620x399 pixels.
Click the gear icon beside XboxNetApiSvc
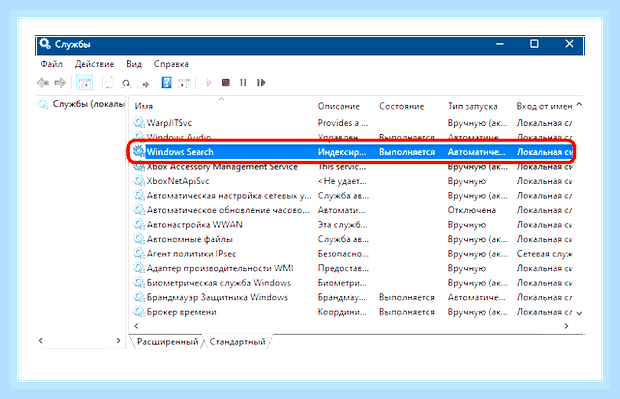(x=139, y=181)
